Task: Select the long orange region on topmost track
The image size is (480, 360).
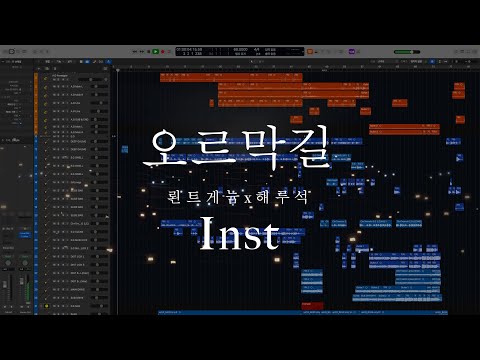Action: point(231,78)
